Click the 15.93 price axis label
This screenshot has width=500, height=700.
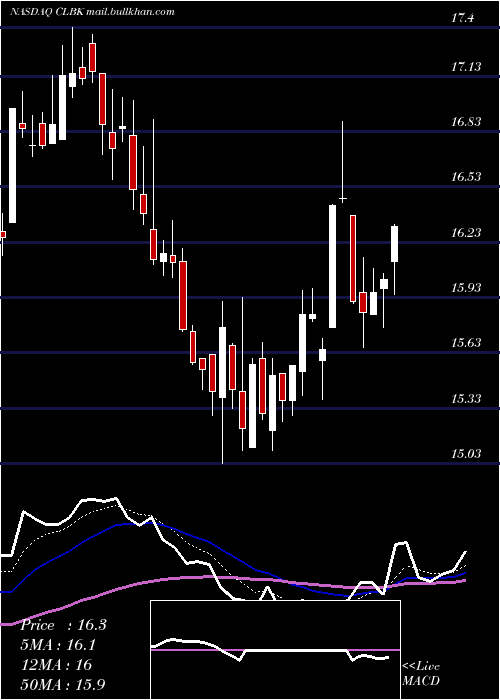(466, 288)
